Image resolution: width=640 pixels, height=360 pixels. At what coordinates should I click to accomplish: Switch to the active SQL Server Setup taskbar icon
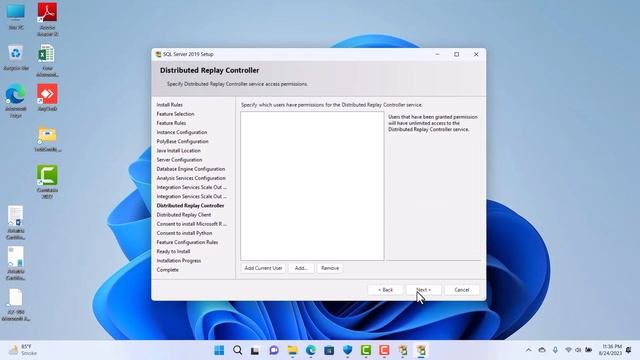(x=421, y=350)
